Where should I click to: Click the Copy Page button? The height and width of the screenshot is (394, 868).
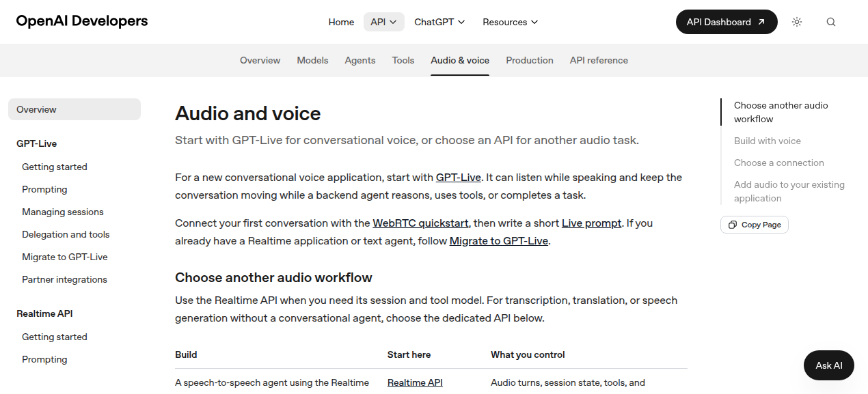[x=755, y=225]
